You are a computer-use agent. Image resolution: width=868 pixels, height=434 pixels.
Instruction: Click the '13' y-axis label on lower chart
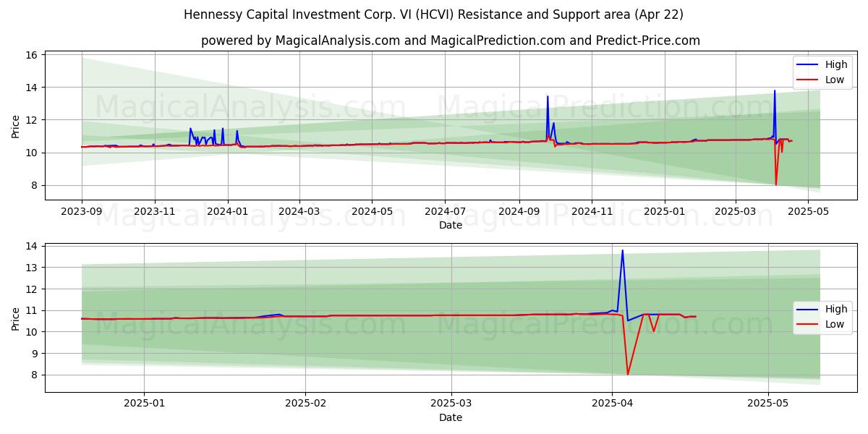coord(33,268)
